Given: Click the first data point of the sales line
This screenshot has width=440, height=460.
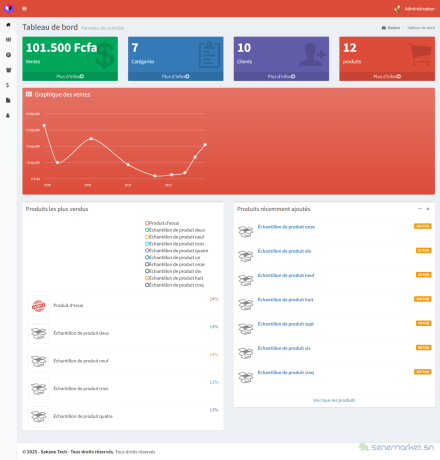Looking at the screenshot, I should pyautogui.click(x=44, y=126).
